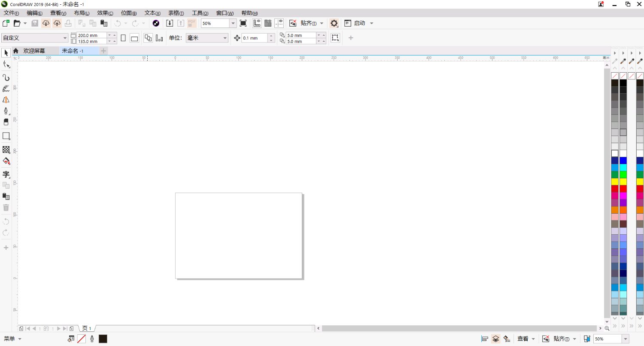Click the black outline color swatch in status bar

(x=103, y=339)
